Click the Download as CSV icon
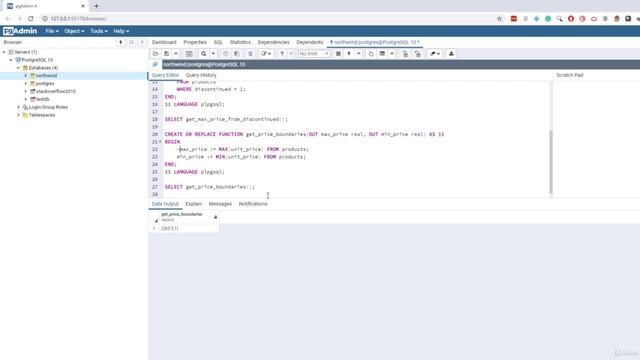The height and width of the screenshot is (360, 640). 451,54
